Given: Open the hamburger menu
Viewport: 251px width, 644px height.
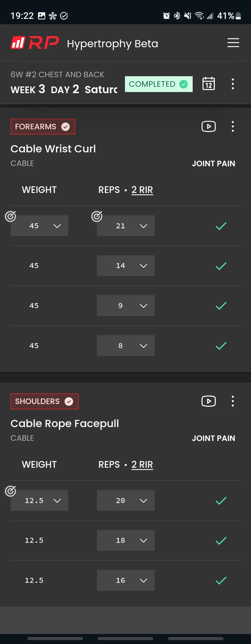Looking at the screenshot, I should (233, 43).
